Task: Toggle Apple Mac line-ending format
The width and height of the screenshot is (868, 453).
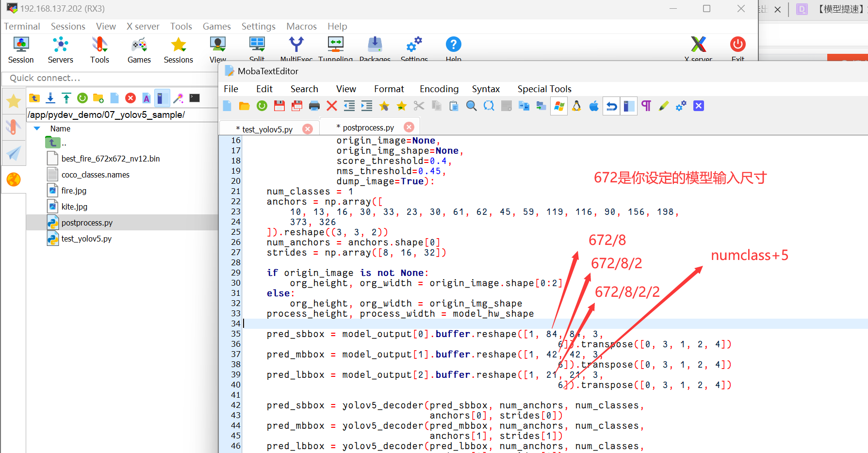Action: coord(594,106)
